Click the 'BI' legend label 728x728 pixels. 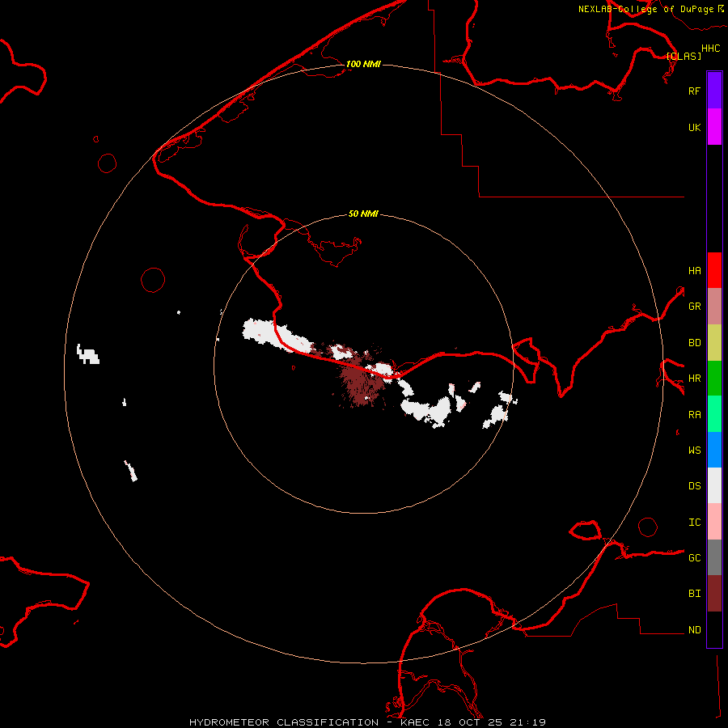coord(694,594)
